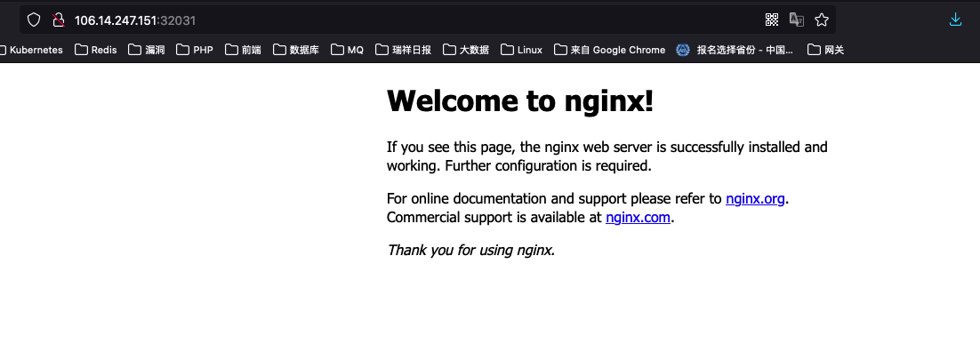
Task: Click the Further configuration is required sentence
Action: tap(548, 165)
